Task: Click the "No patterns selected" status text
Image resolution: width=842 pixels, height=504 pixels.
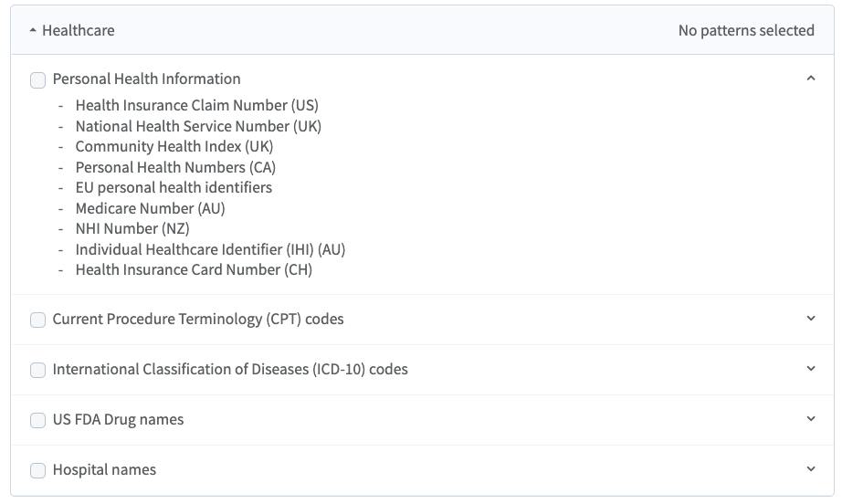Action: pos(745,30)
